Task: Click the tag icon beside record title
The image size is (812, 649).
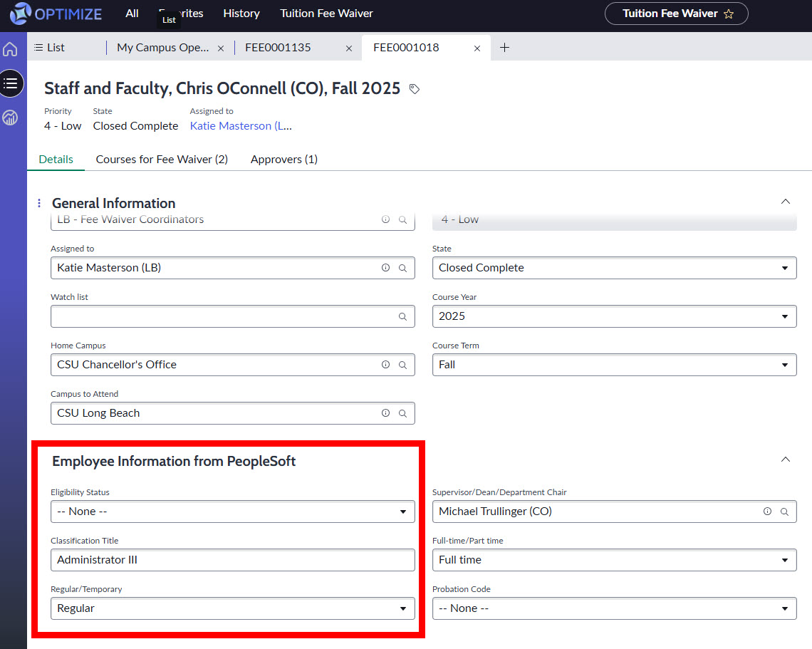Action: click(415, 89)
